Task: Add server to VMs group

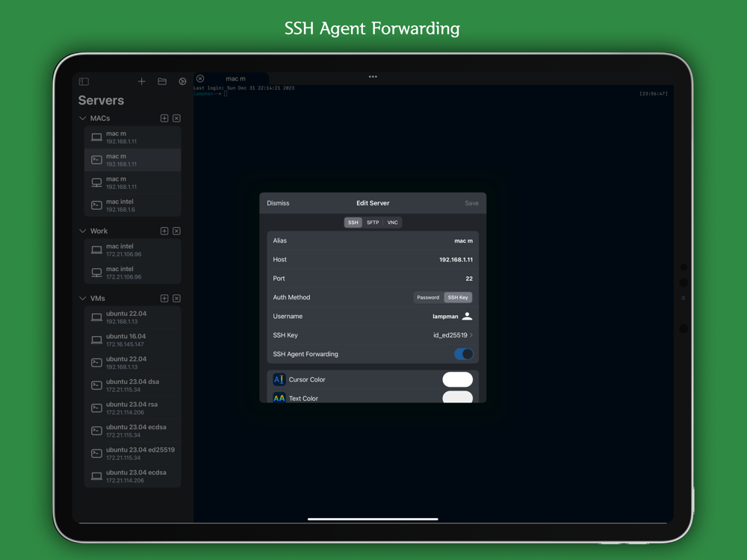Action: [164, 298]
